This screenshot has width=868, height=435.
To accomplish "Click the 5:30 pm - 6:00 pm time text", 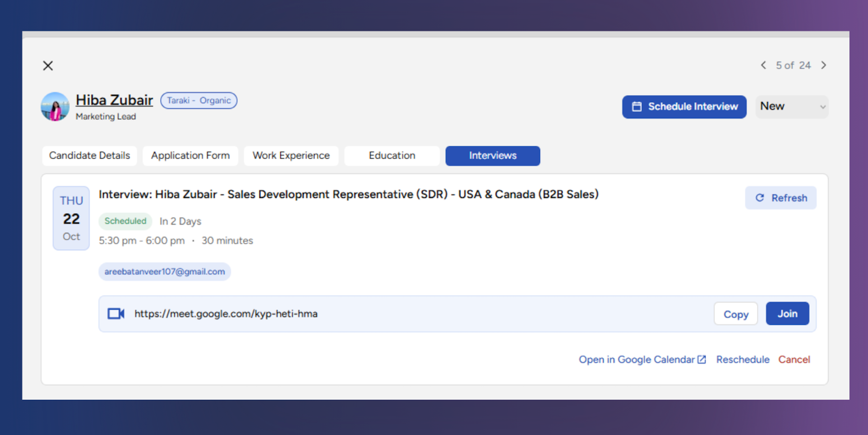I will (142, 241).
